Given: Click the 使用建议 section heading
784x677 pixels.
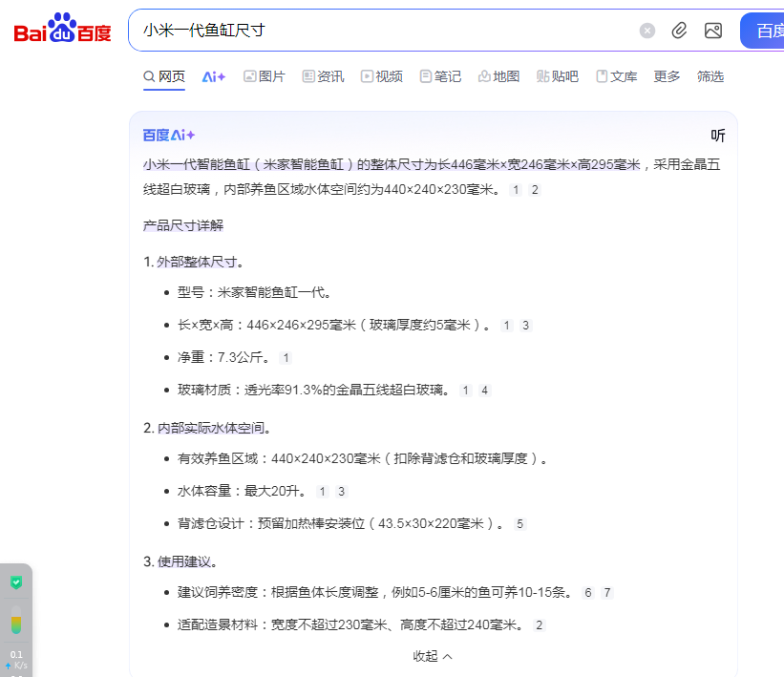Looking at the screenshot, I should [x=183, y=561].
